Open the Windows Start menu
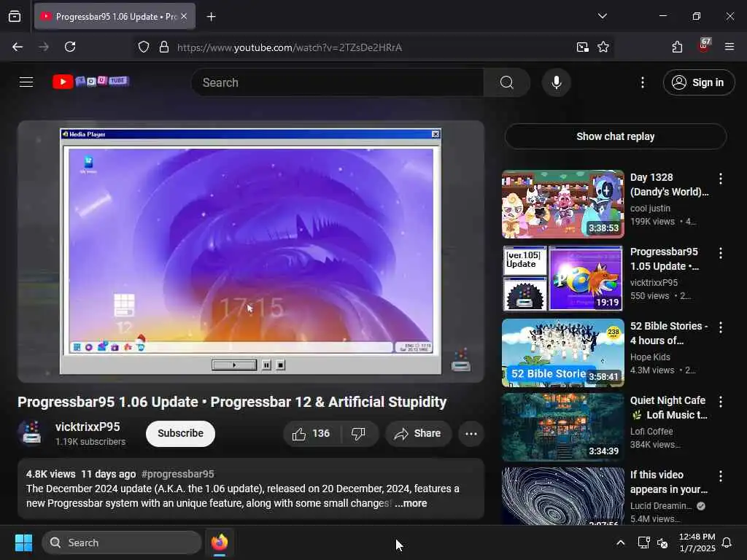747x560 pixels. tap(23, 542)
